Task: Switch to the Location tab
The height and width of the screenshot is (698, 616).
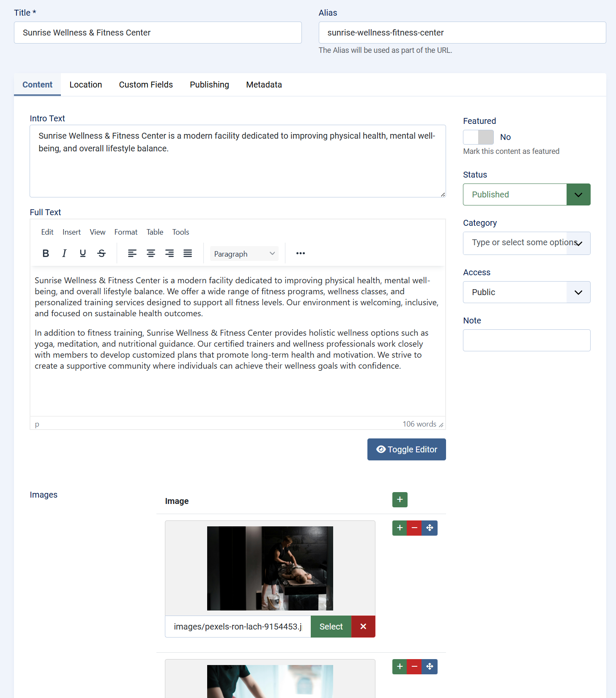Action: point(86,85)
